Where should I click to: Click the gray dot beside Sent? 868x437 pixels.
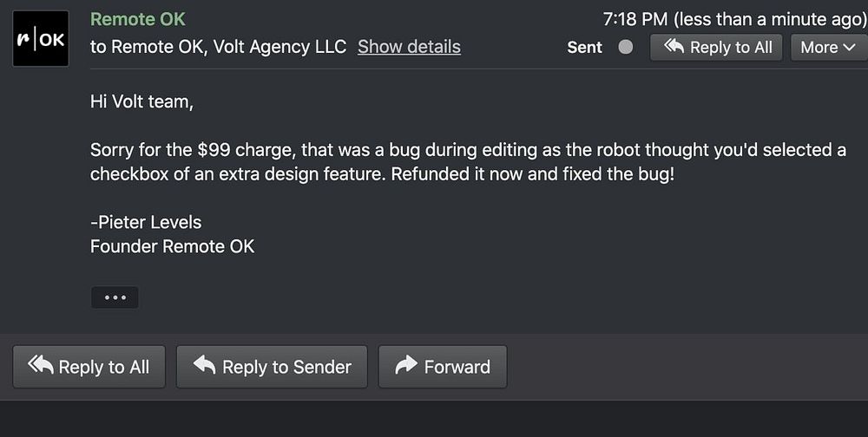(x=625, y=47)
